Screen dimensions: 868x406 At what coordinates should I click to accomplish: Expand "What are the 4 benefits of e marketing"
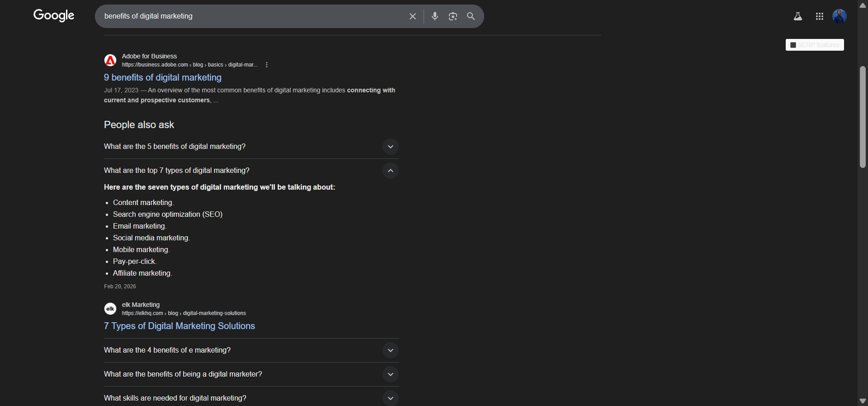[391, 350]
